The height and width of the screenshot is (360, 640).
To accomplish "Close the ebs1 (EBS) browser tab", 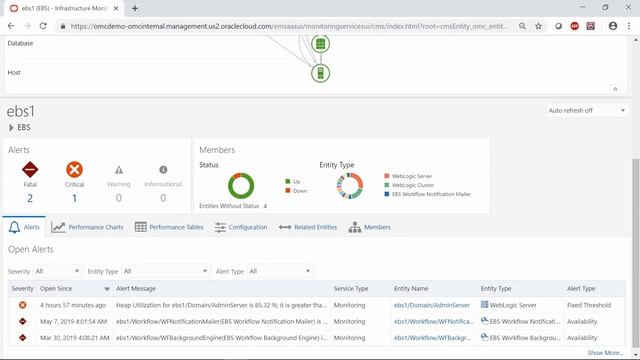I will click(x=116, y=8).
